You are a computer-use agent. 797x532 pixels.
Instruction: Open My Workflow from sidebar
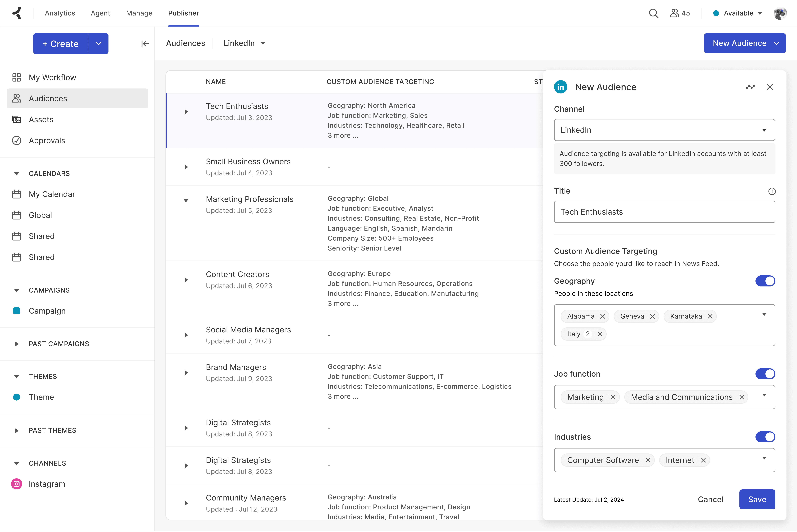click(52, 77)
